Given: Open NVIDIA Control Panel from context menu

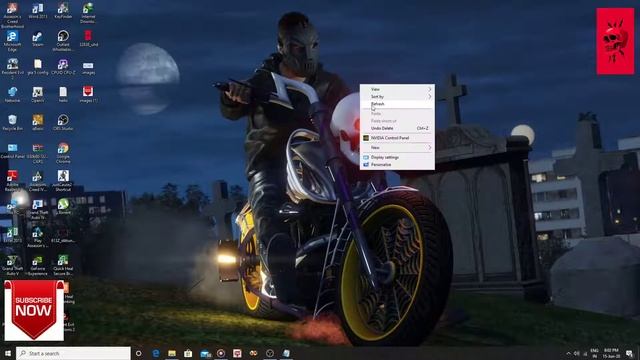Looking at the screenshot, I should tap(397, 138).
